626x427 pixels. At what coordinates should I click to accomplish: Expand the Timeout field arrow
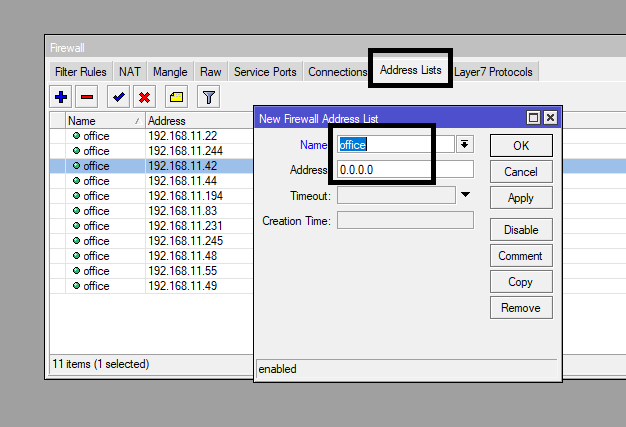(464, 195)
